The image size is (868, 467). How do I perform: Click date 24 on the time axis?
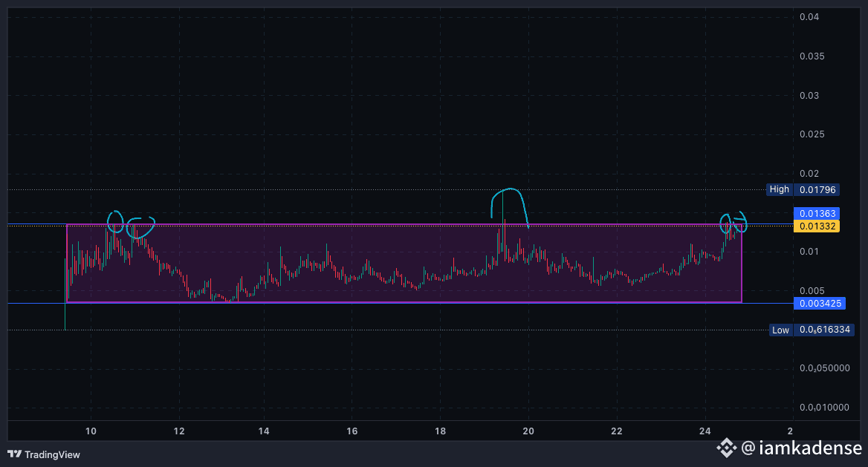pyautogui.click(x=705, y=431)
